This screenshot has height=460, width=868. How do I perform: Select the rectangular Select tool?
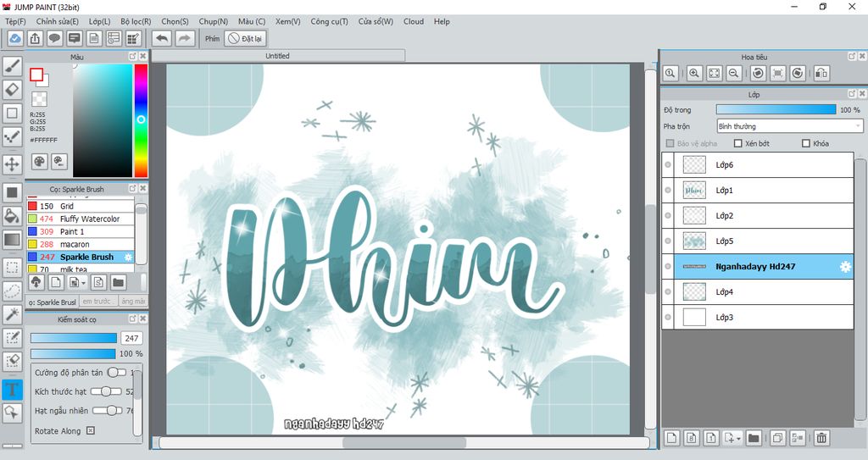pos(12,268)
